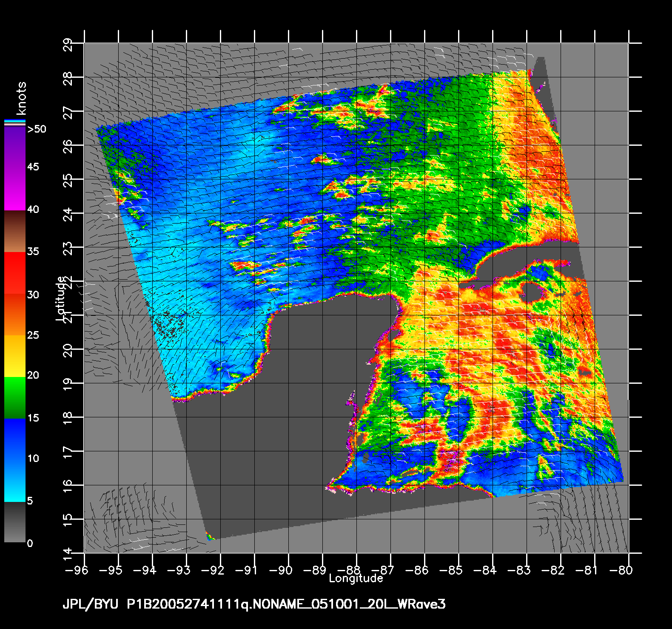This screenshot has height=629, width=672.
Task: Click the '40' knots colorbar label
Action: click(33, 210)
